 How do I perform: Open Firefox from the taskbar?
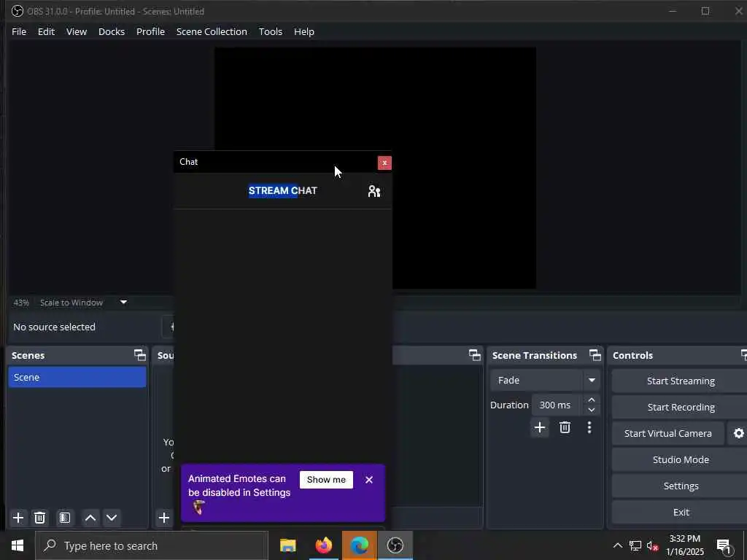pyautogui.click(x=323, y=545)
